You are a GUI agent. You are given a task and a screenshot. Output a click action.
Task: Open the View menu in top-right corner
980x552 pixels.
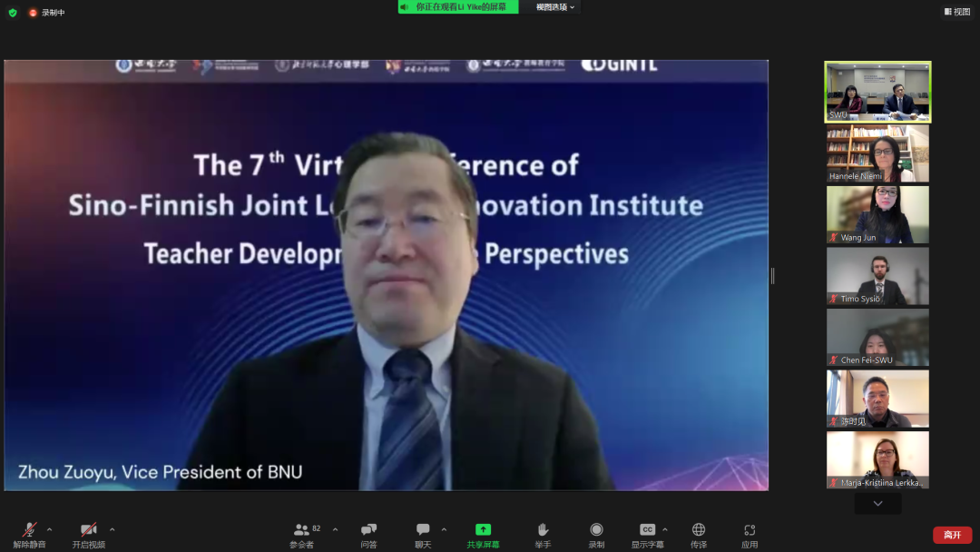pyautogui.click(x=956, y=12)
